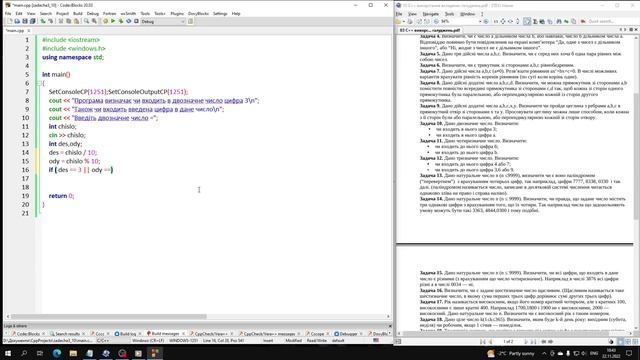Screen dimensions: 640x360
Task: Abort the build with the stop icon
Action: (x=136, y=21)
